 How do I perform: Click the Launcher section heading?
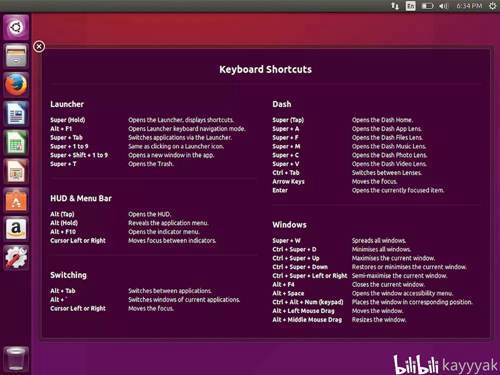click(67, 104)
